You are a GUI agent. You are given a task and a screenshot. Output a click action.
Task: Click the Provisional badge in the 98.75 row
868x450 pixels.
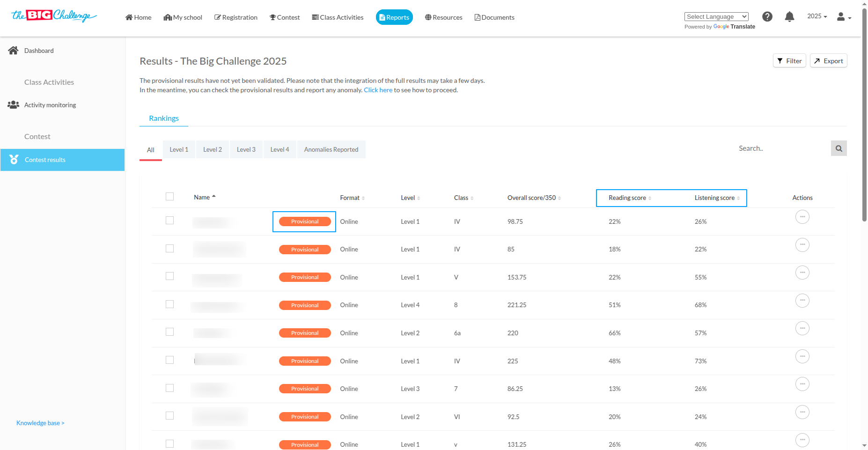click(305, 221)
